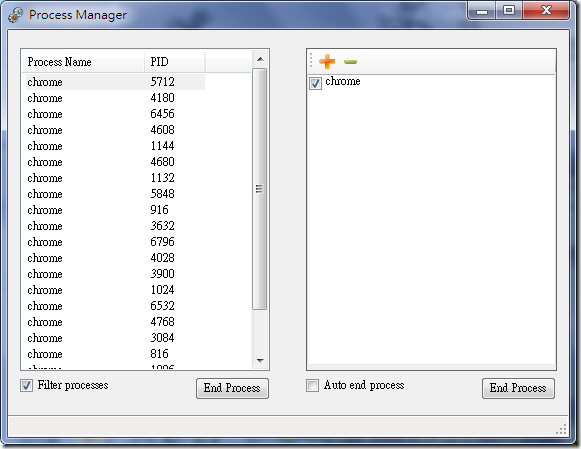Select the chrome process with PID 916
The width and height of the screenshot is (581, 449).
[115, 210]
